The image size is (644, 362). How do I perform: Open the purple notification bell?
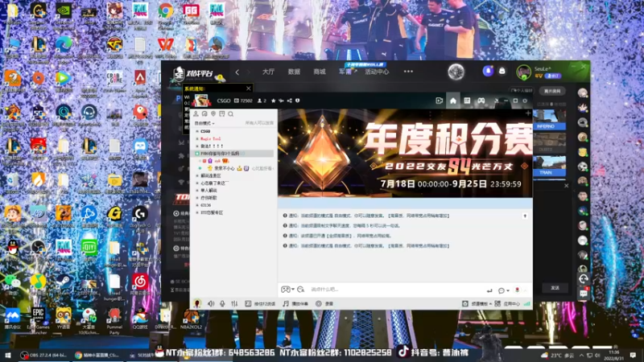pyautogui.click(x=488, y=71)
